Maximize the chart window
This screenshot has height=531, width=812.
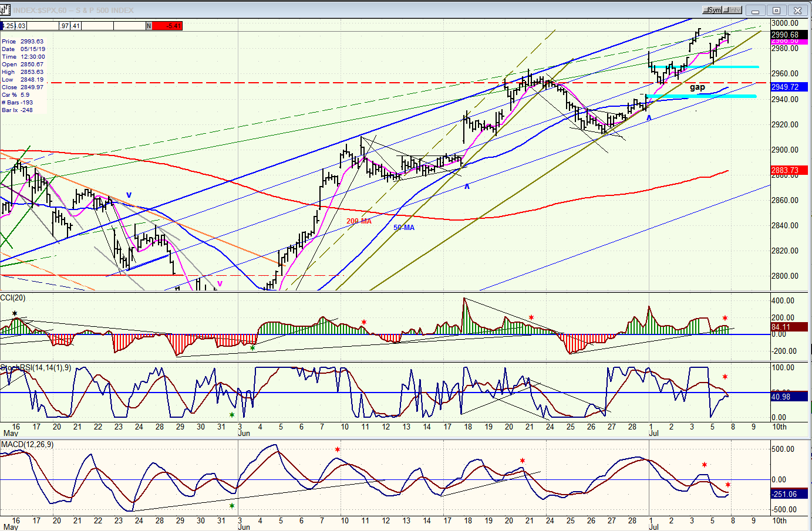776,10
